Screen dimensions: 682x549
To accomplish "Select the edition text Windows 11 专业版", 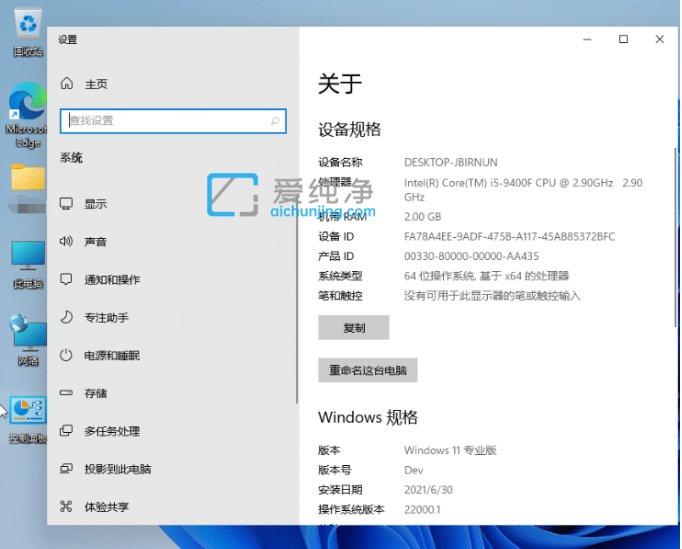I will tap(450, 450).
